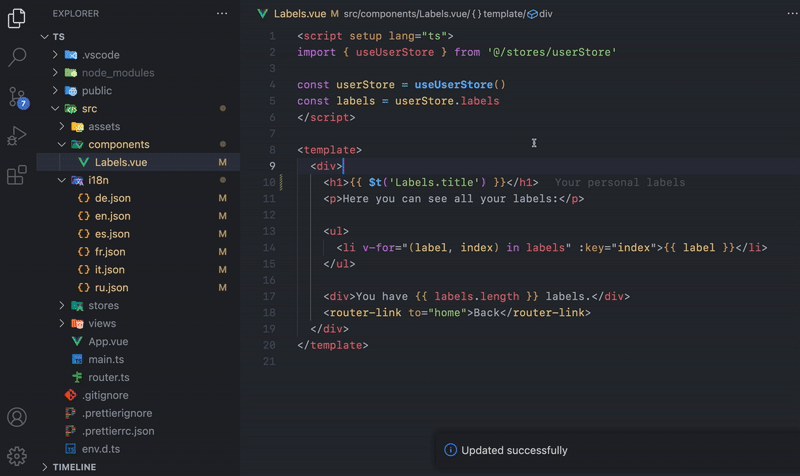Screen dimensions: 800x476
Task: Click the assets folder icon
Action: (78, 127)
